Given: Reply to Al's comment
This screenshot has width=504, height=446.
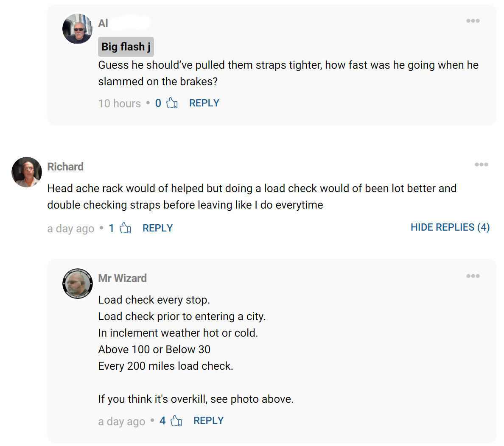Looking at the screenshot, I should 204,103.
